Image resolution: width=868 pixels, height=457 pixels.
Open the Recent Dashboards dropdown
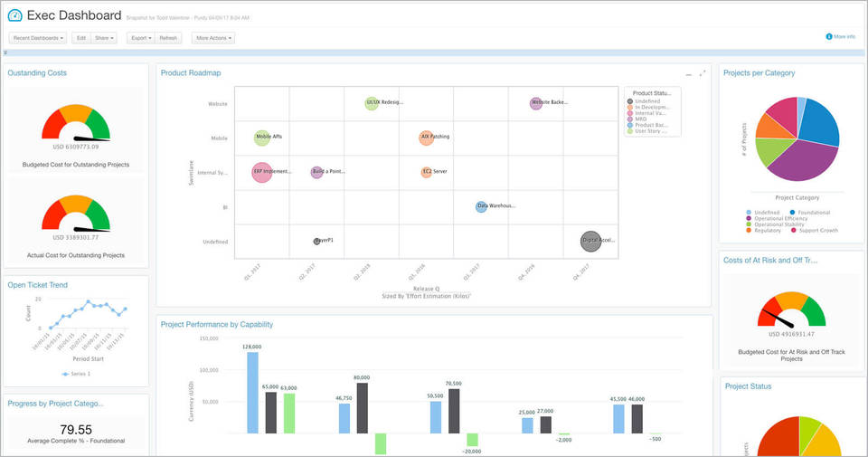click(x=37, y=38)
